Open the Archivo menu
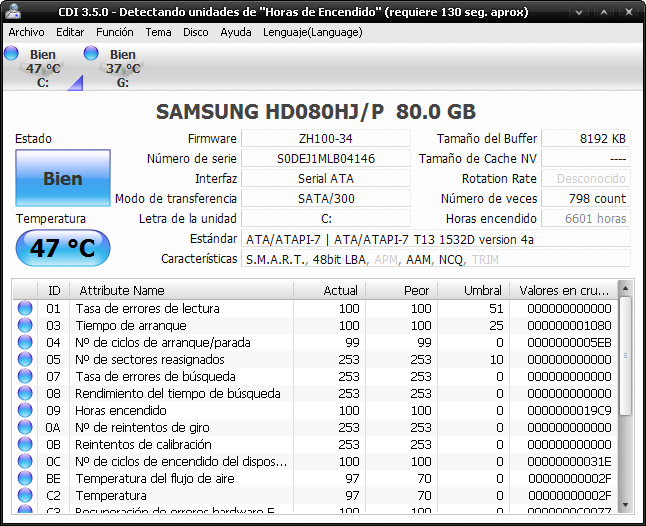Viewport: 646px width, 526px height. point(26,32)
